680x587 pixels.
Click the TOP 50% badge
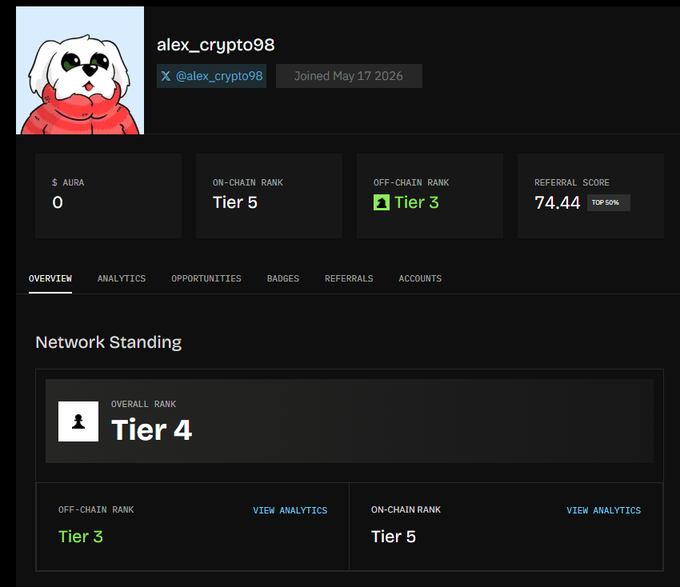[x=608, y=202]
